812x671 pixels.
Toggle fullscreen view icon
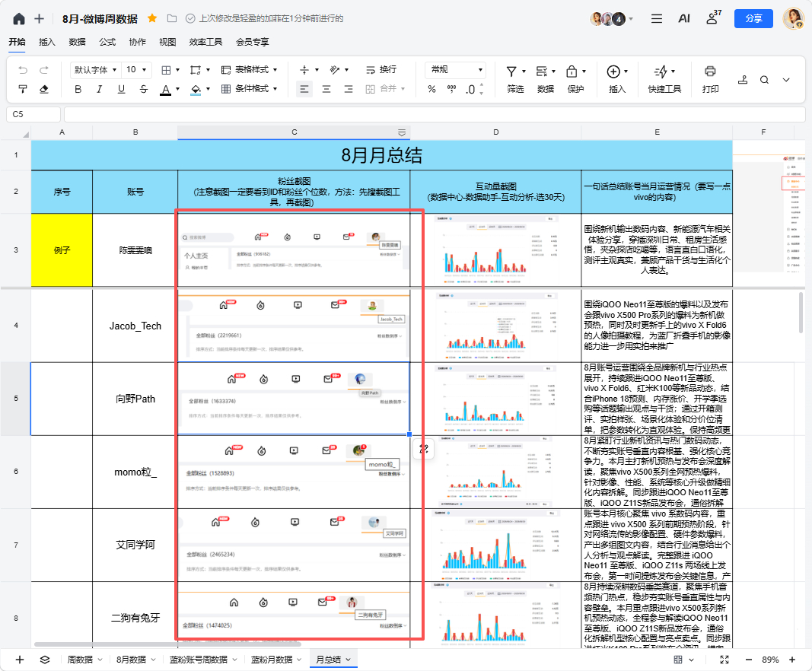coord(724,660)
